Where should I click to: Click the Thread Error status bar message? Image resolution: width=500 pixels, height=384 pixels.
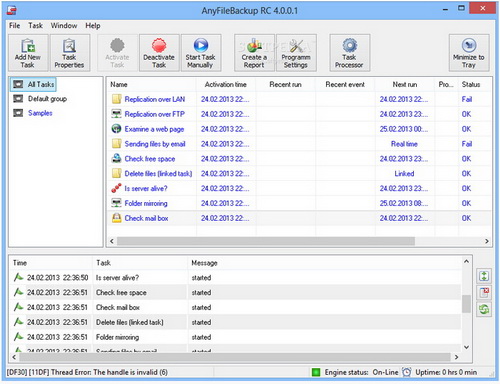(x=87, y=372)
